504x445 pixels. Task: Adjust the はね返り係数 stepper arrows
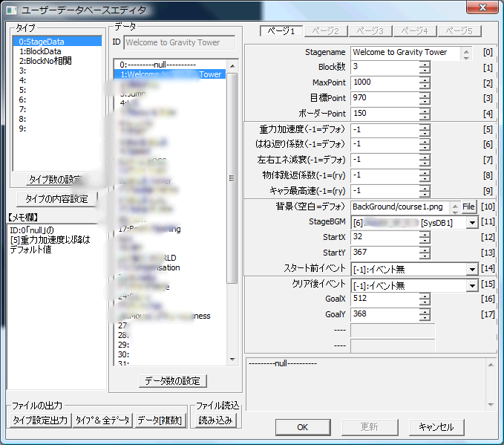(425, 144)
